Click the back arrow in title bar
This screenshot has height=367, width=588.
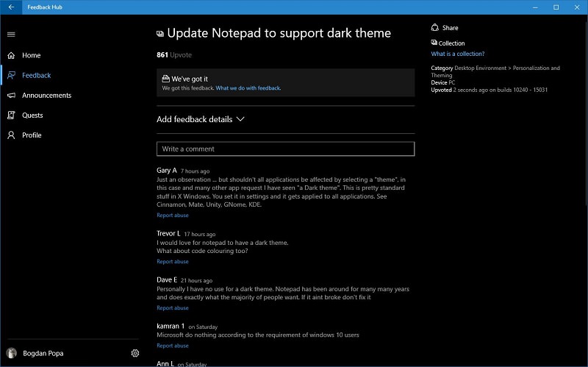(x=11, y=7)
